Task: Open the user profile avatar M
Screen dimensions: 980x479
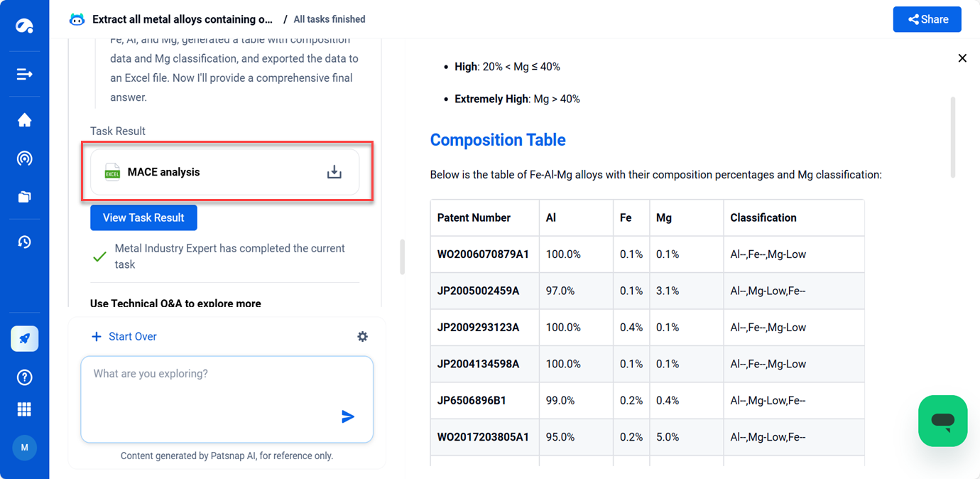Action: pyautogui.click(x=24, y=448)
